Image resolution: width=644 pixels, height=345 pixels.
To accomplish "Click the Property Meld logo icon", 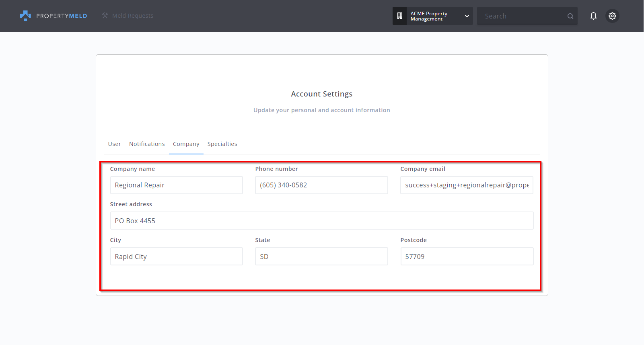I will pos(25,16).
